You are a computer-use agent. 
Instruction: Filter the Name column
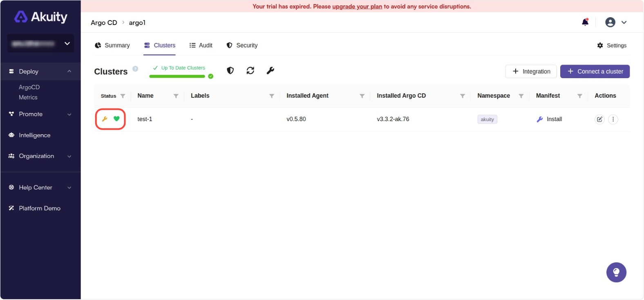point(176,96)
